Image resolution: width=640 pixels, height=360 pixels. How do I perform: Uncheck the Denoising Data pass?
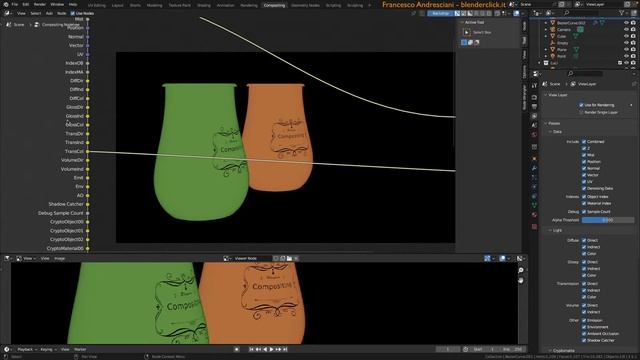pyautogui.click(x=584, y=189)
